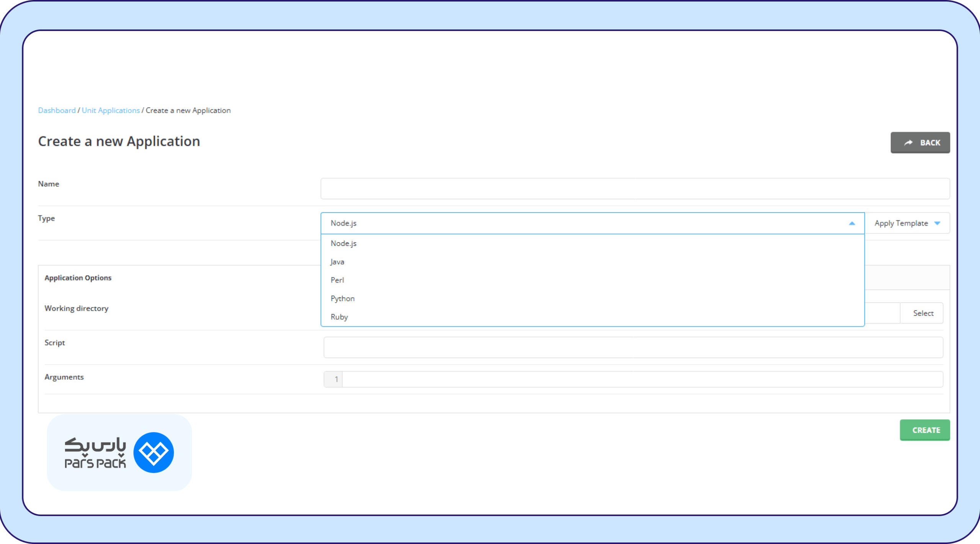
Task: Collapse the Type dropdown arrow
Action: tap(852, 223)
